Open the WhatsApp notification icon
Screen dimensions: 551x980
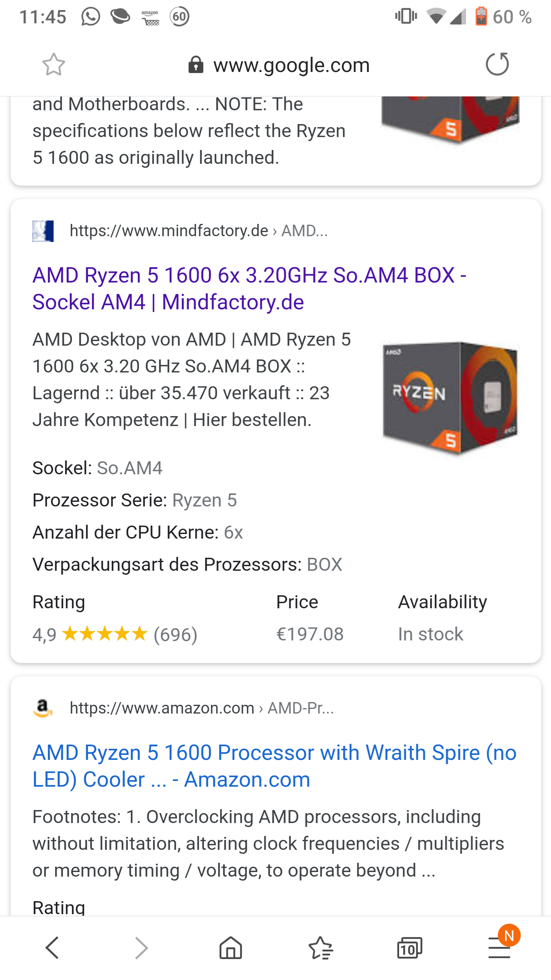[x=90, y=17]
